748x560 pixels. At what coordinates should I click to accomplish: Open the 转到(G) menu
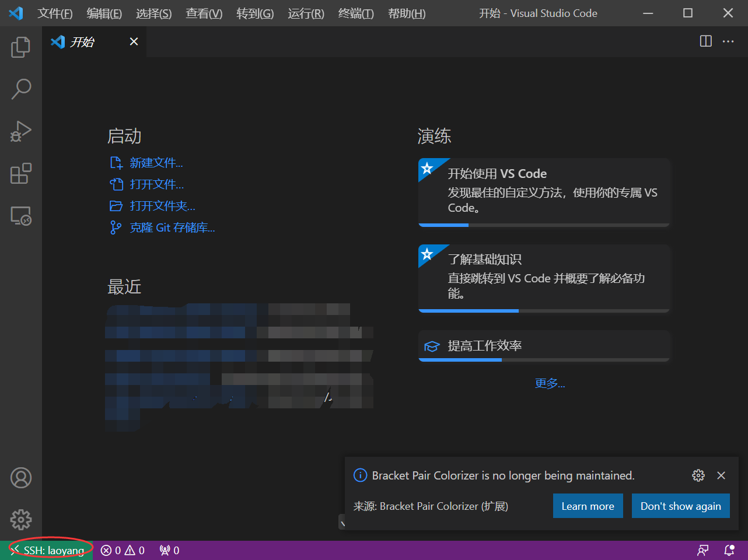(255, 13)
